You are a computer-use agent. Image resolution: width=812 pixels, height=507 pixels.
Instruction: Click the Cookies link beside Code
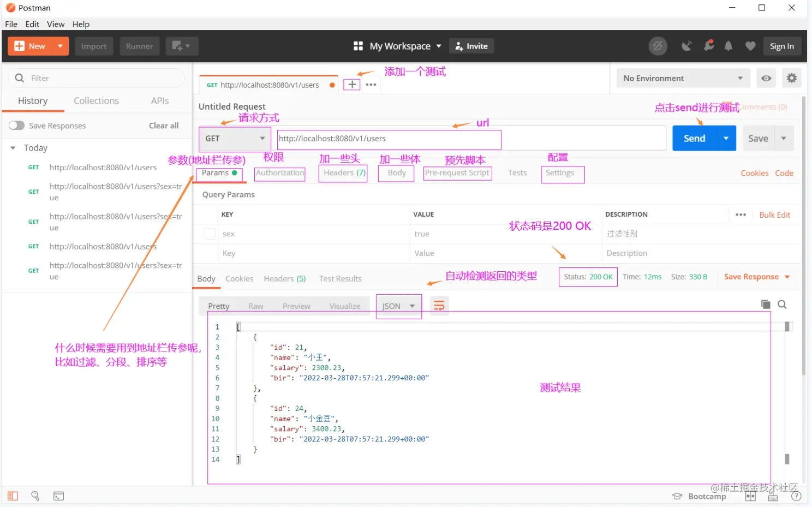coord(755,173)
